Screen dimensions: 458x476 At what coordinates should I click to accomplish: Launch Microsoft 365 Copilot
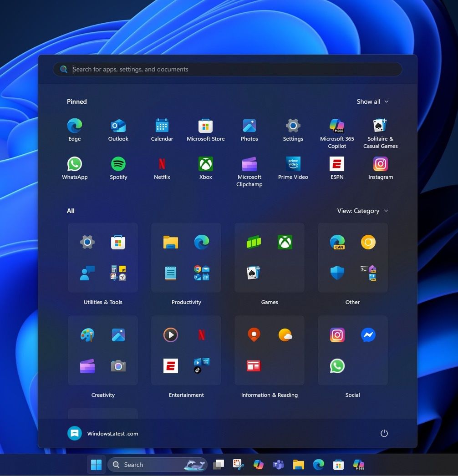pos(336,126)
